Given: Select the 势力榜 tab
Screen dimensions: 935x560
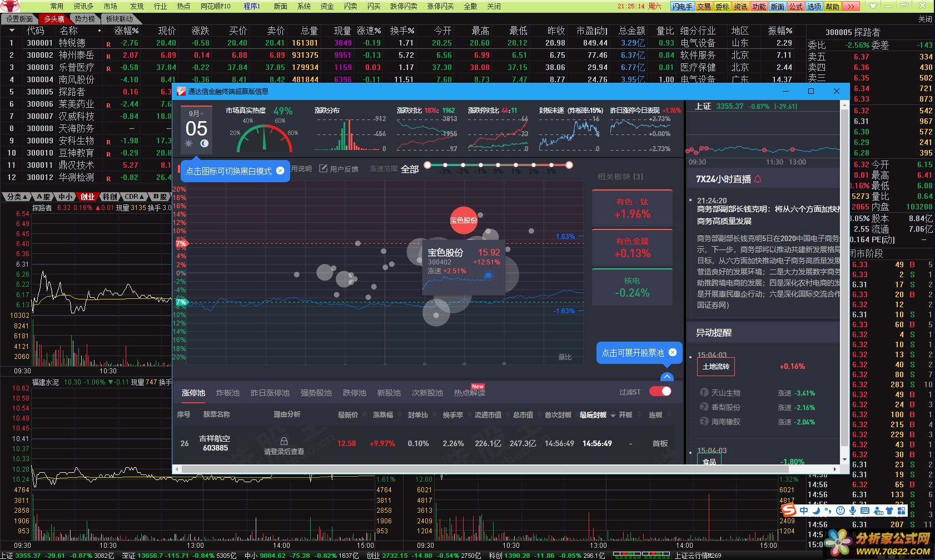Looking at the screenshot, I should point(84,18).
